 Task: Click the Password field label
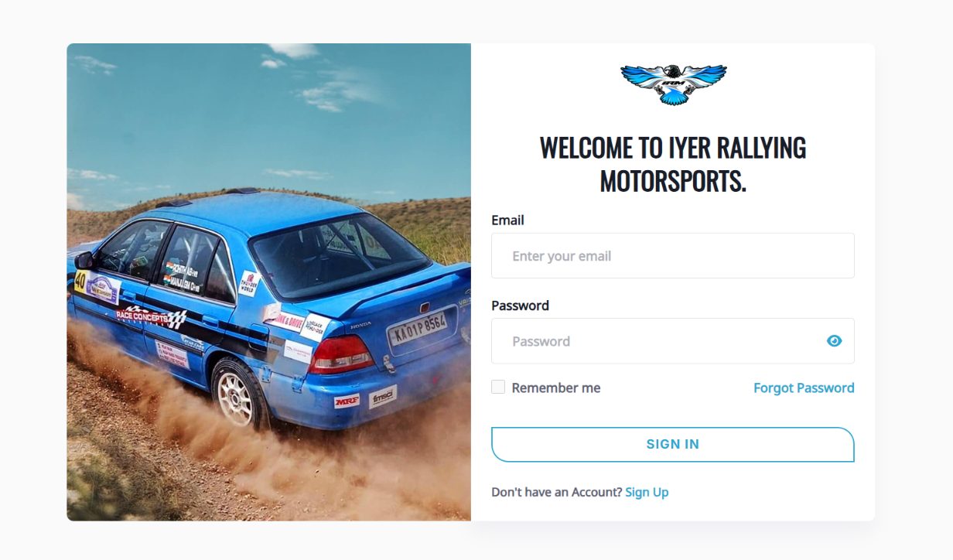[520, 306]
